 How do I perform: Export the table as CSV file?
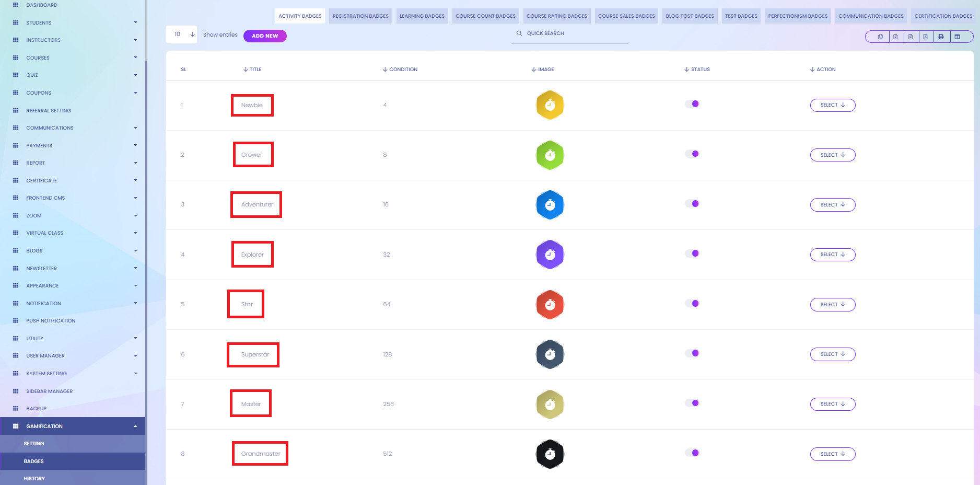(911, 37)
